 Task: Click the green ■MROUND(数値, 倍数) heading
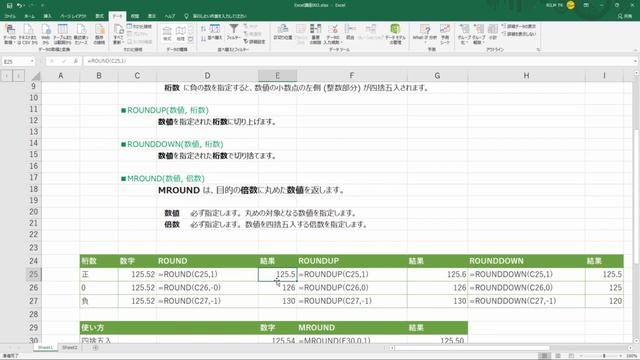163,178
